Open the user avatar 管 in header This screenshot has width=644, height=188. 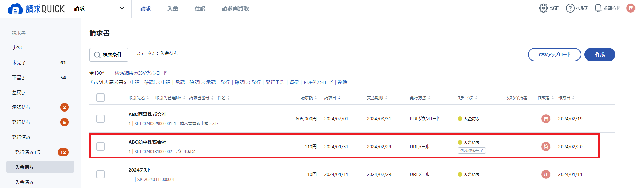pyautogui.click(x=631, y=8)
